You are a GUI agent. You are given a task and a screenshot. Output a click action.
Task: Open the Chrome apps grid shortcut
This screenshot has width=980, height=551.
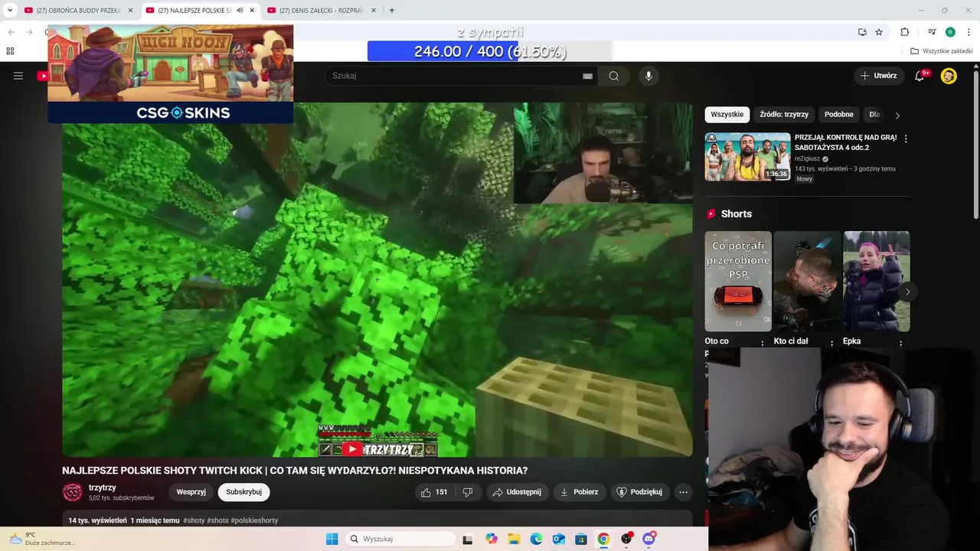pos(10,51)
